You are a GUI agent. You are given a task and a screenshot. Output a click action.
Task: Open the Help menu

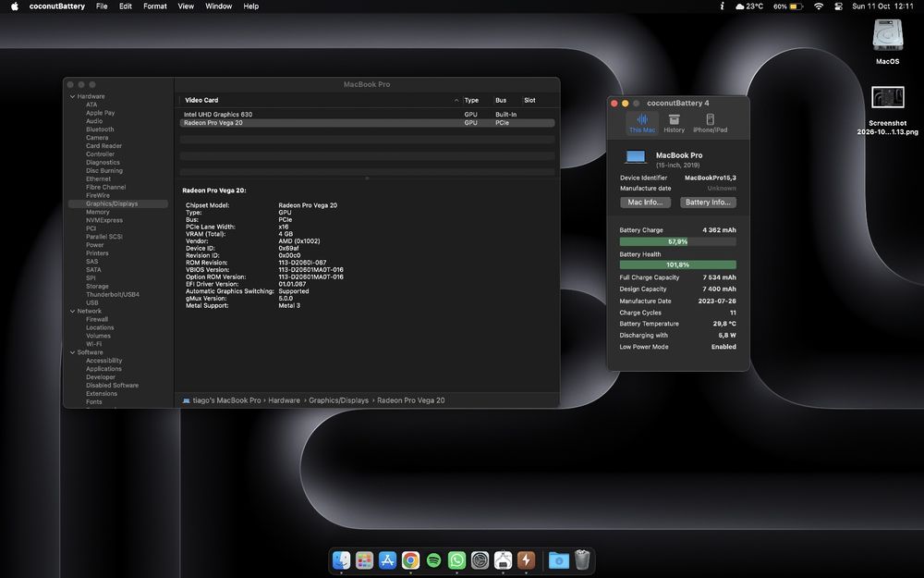251,6
